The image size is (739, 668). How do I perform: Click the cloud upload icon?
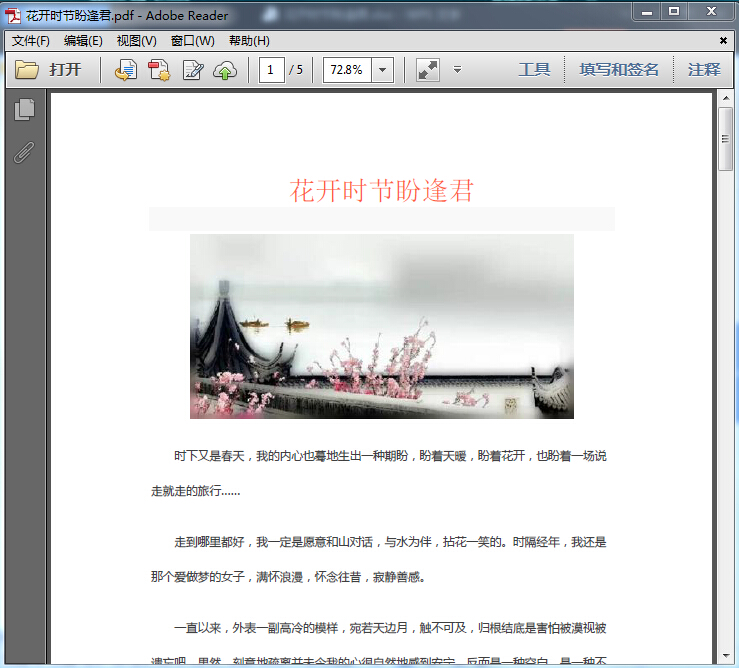(x=225, y=70)
